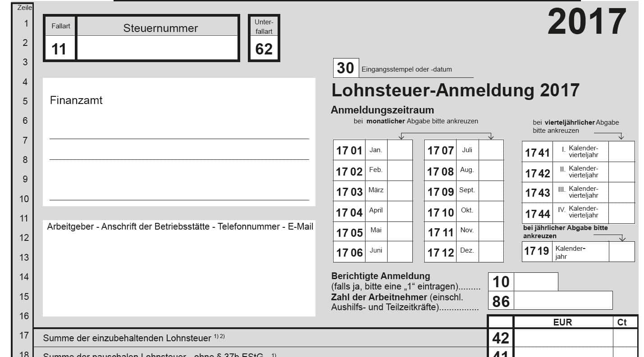644x357 pixels.
Task: Click the Anmeldungszeitraum label
Action: coord(382,110)
